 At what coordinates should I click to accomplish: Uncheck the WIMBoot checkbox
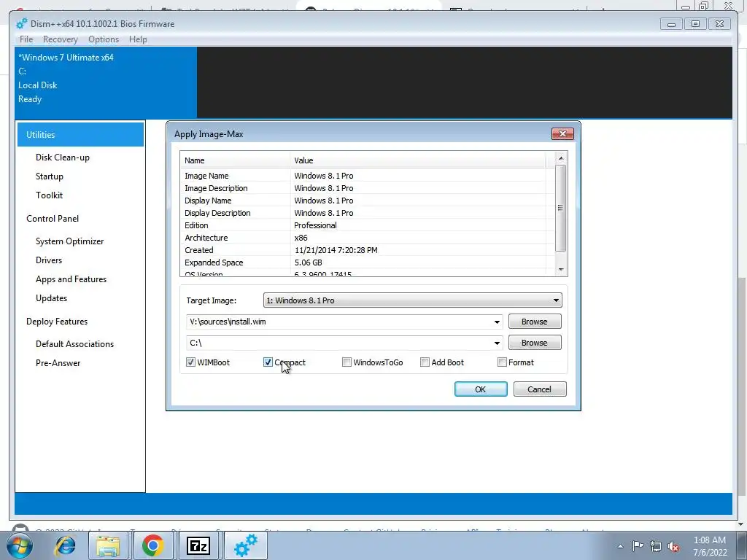(x=190, y=362)
